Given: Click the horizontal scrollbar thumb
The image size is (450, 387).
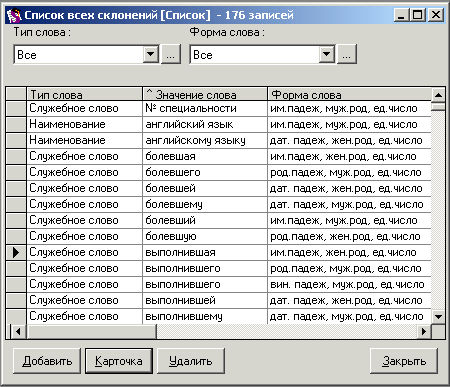Looking at the screenshot, I should (x=92, y=332).
